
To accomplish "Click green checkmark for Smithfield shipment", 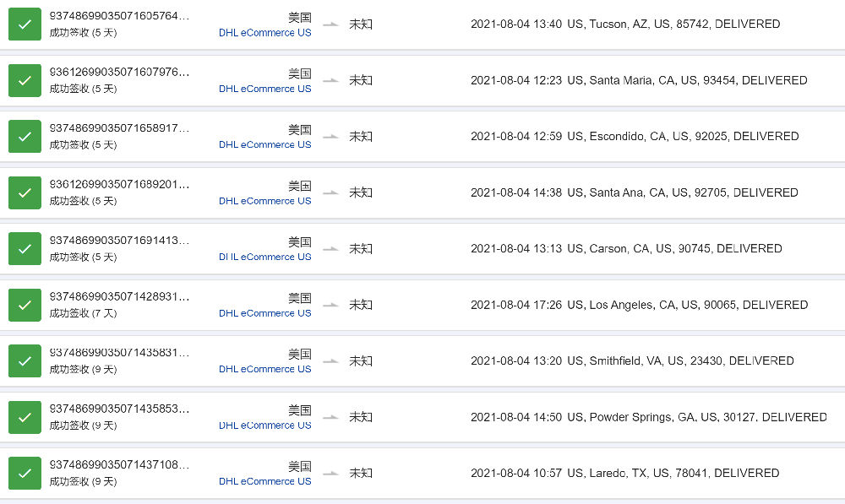I will click(25, 360).
